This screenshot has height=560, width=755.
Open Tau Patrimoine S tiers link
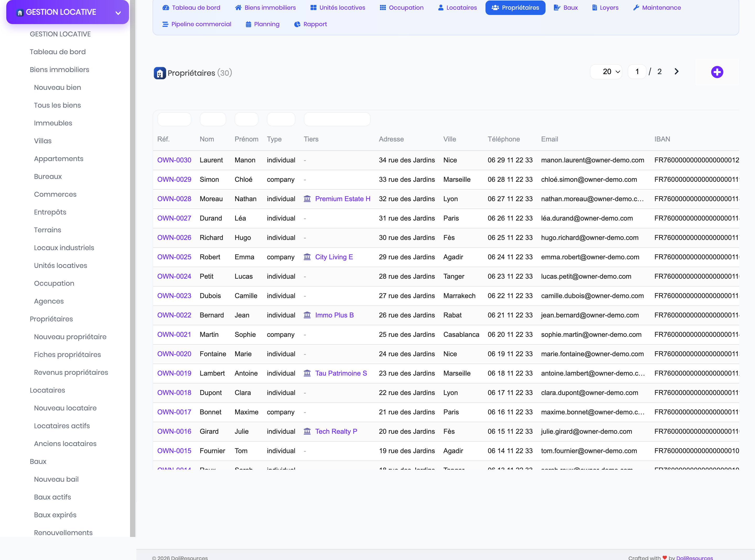341,373
